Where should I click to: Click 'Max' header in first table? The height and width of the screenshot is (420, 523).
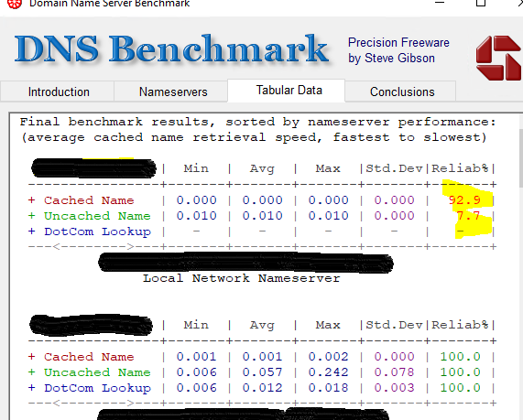point(328,168)
